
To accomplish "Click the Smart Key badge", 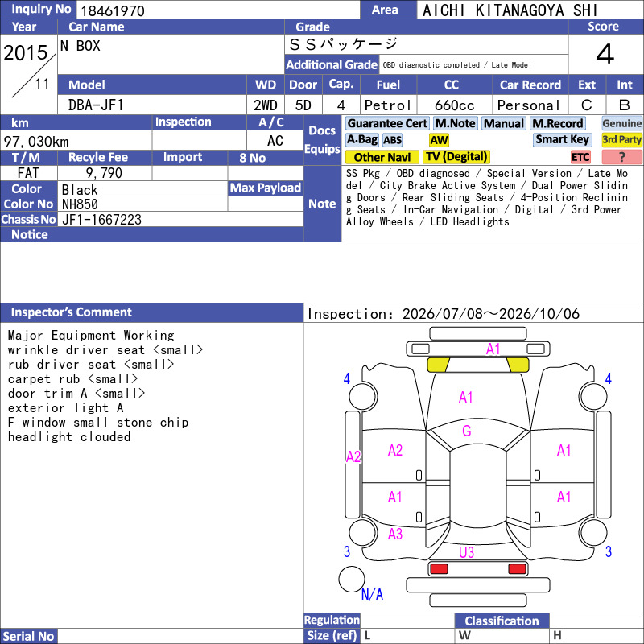I will click(562, 139).
